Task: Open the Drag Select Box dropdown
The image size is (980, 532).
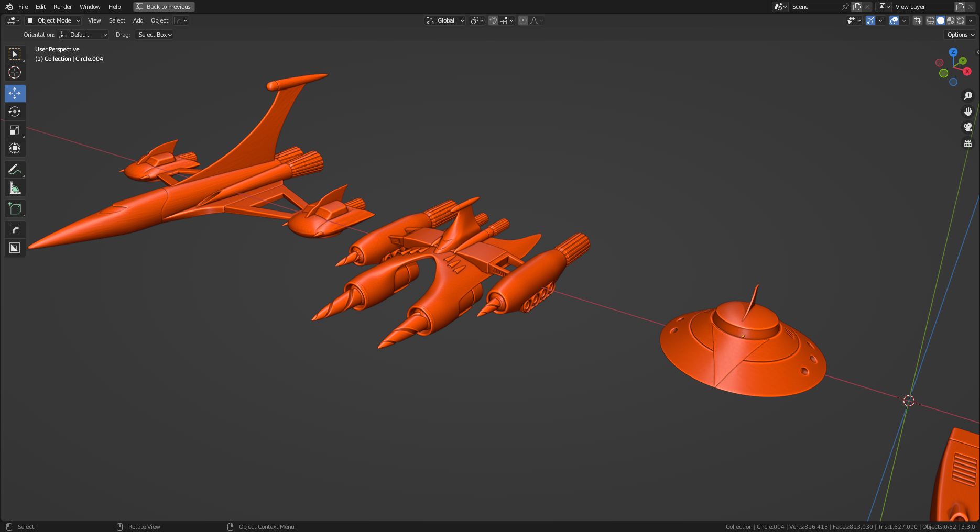Action: (154, 35)
